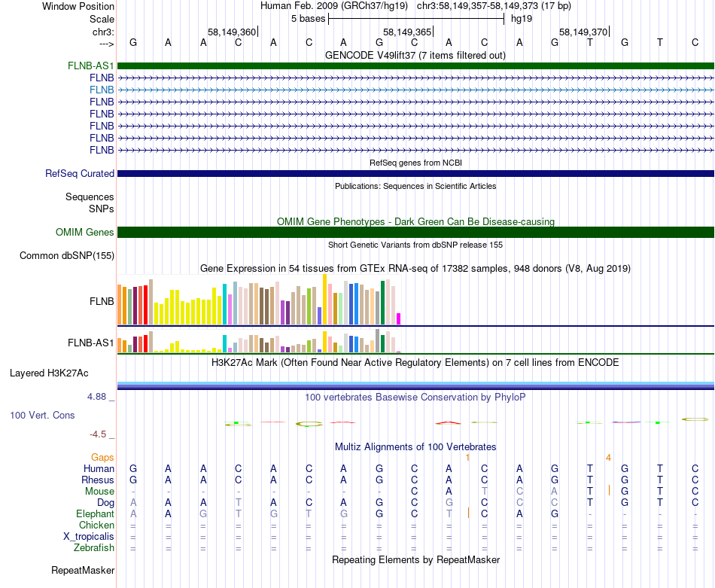Click the orange insertion mark in Mouse row
This screenshot has width=715, height=588.
pos(609,491)
